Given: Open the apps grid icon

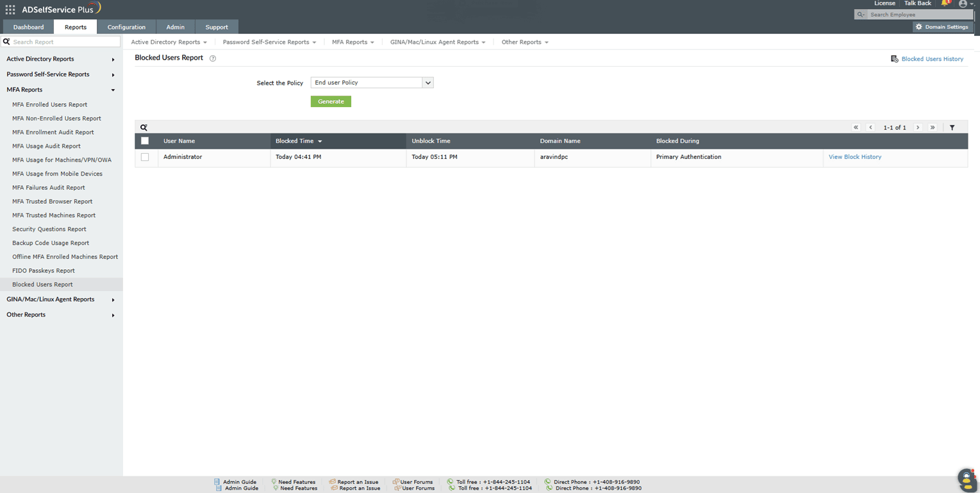Looking at the screenshot, I should pos(10,10).
